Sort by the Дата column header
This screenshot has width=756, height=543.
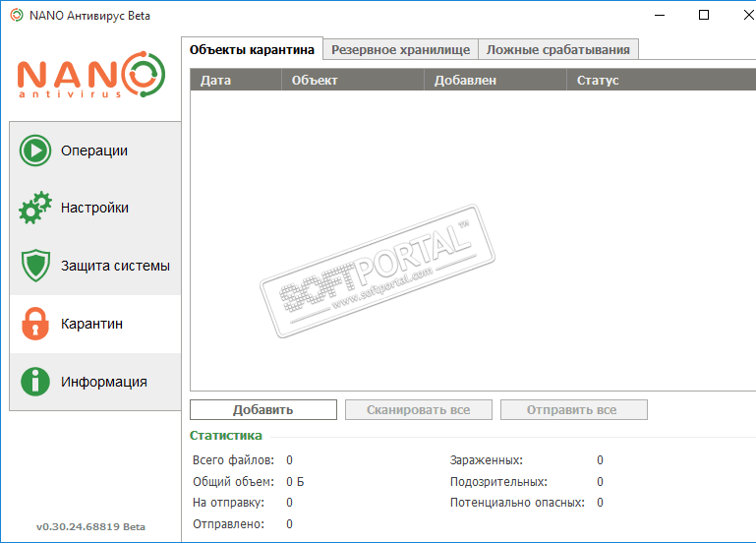(236, 80)
